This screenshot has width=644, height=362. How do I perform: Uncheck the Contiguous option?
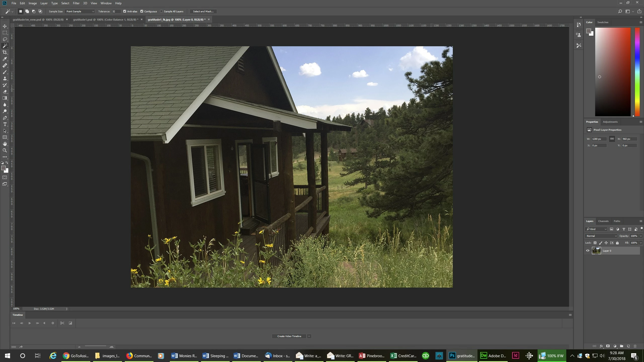142,11
